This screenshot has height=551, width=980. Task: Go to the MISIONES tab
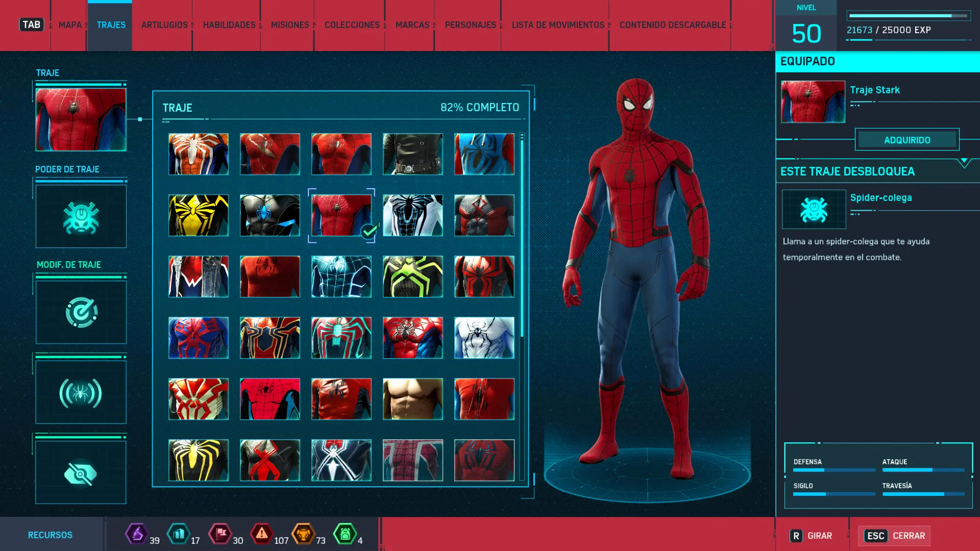290,24
